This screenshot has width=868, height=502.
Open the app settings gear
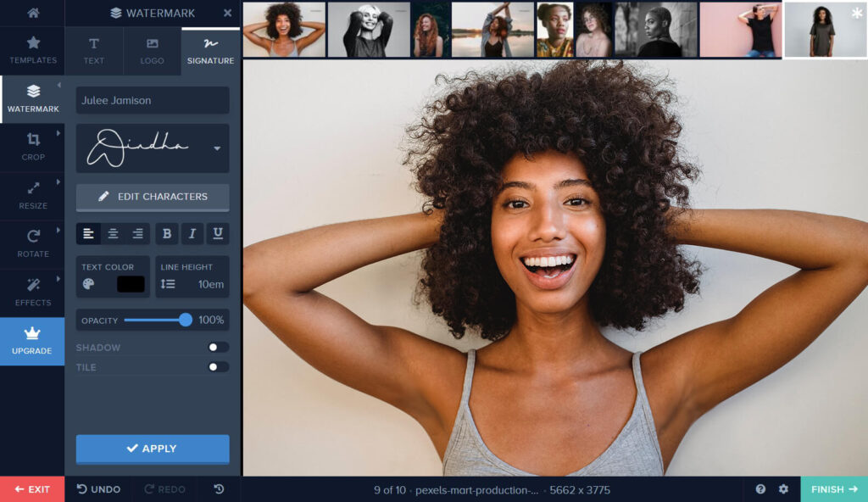pyautogui.click(x=783, y=489)
